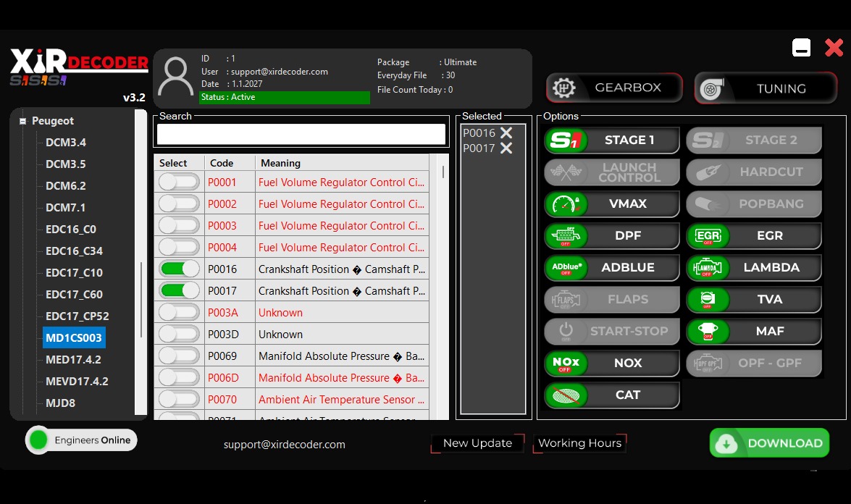Enable the P006D code toggle
The height and width of the screenshot is (504, 851).
179,377
